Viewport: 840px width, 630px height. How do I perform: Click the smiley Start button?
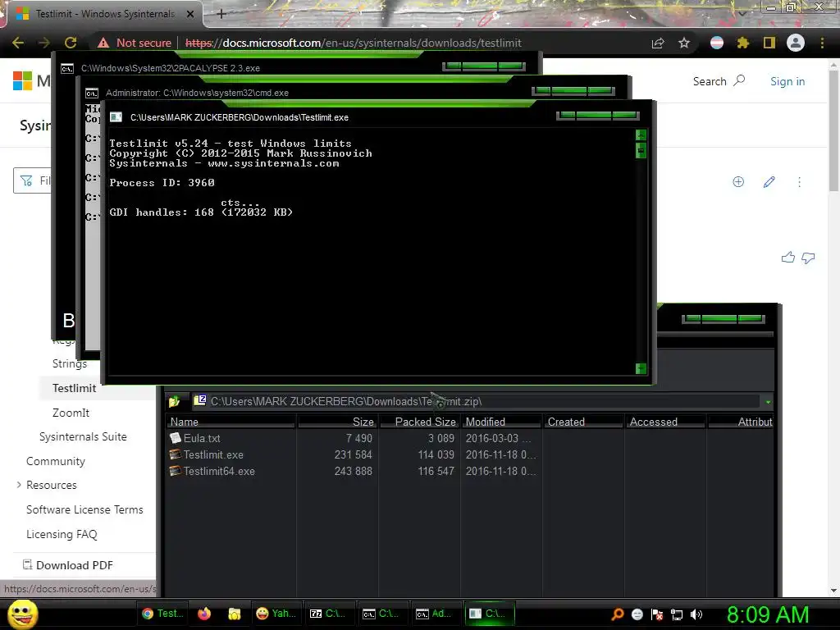[x=22, y=614]
